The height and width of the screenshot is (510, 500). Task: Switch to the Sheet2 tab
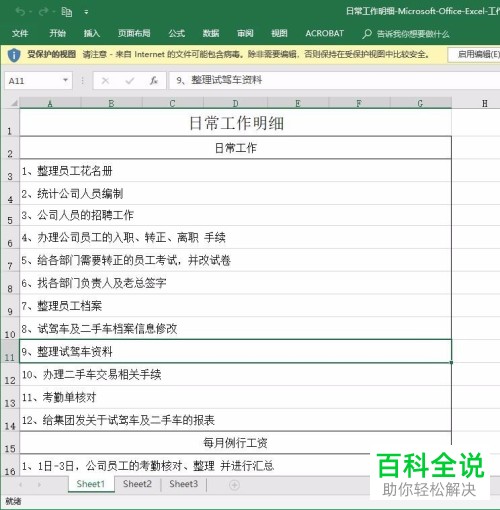[x=137, y=484]
